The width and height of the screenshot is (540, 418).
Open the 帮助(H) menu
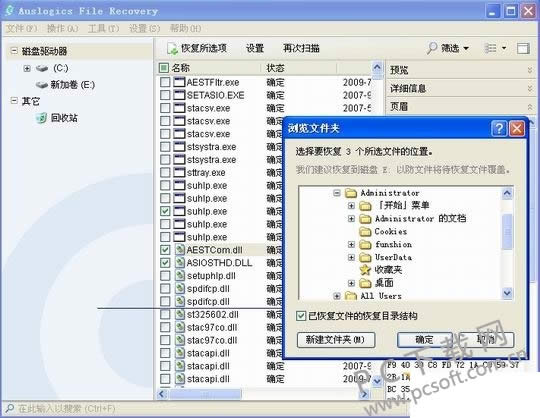coord(185,28)
